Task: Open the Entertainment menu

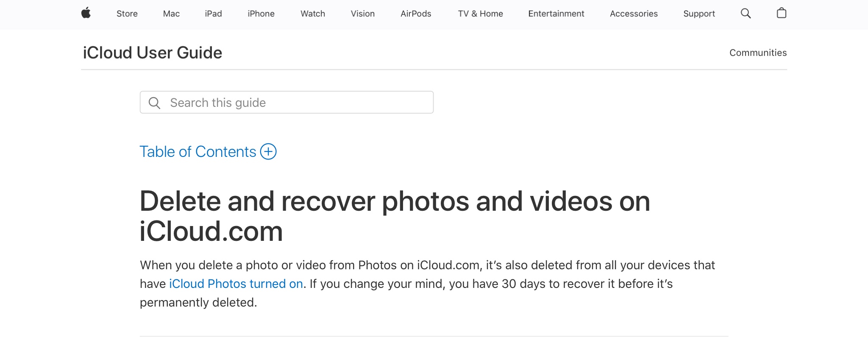Action: [556, 14]
